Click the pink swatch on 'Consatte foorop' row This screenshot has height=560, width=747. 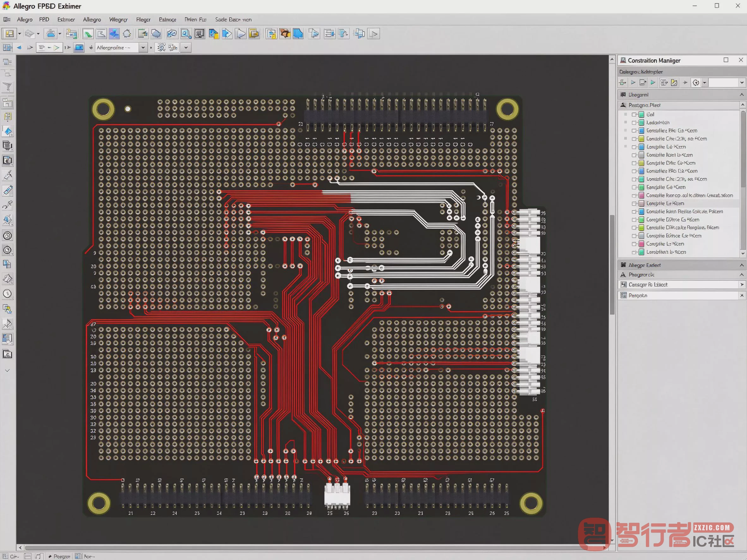coord(641,196)
